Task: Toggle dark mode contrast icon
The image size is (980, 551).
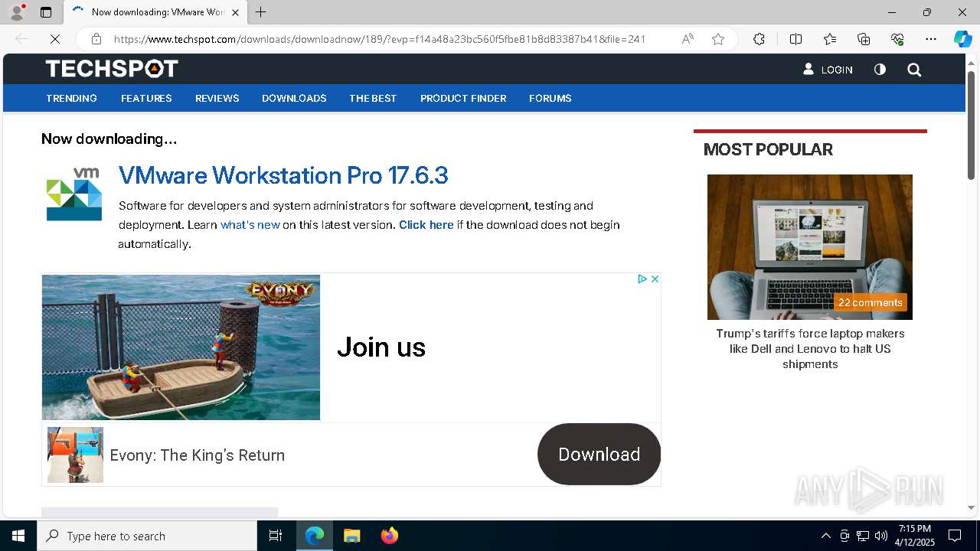Action: point(880,70)
